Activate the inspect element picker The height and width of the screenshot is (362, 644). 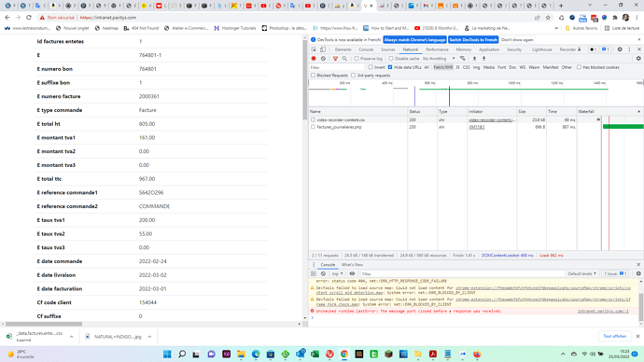(x=314, y=49)
